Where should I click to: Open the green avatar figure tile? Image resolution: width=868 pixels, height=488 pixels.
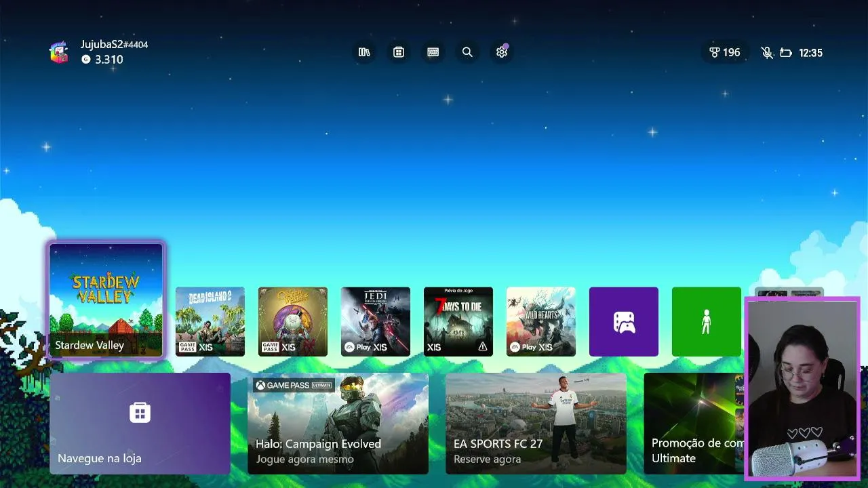(x=707, y=322)
